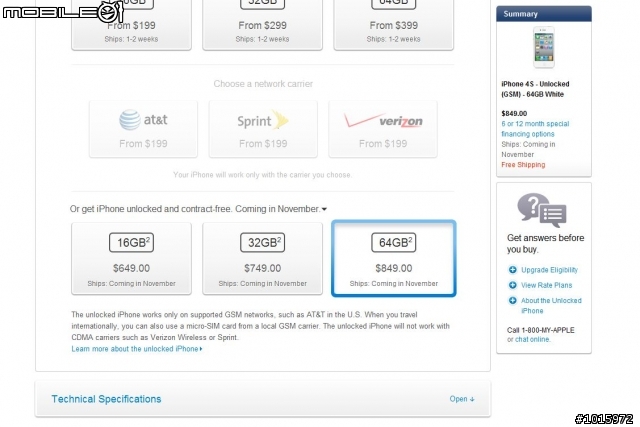Viewport: 640px width, 427px height.
Task: Select the unlocked 64GB $849.00 option
Action: point(393,258)
